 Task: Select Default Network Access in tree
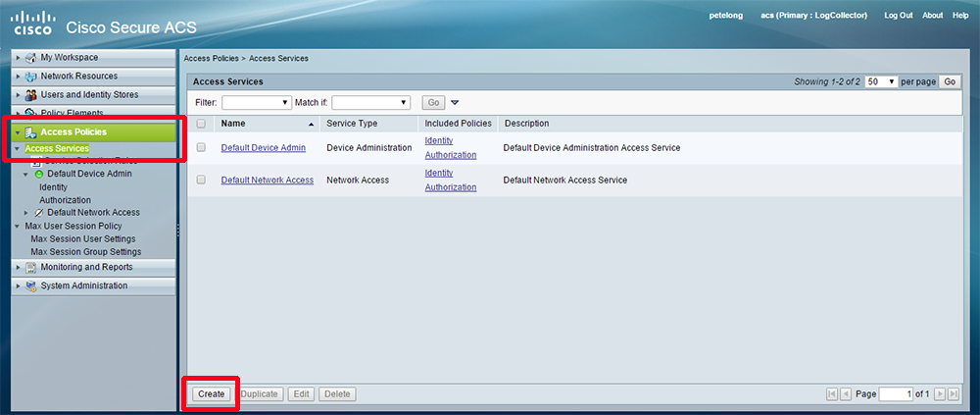pyautogui.click(x=93, y=213)
